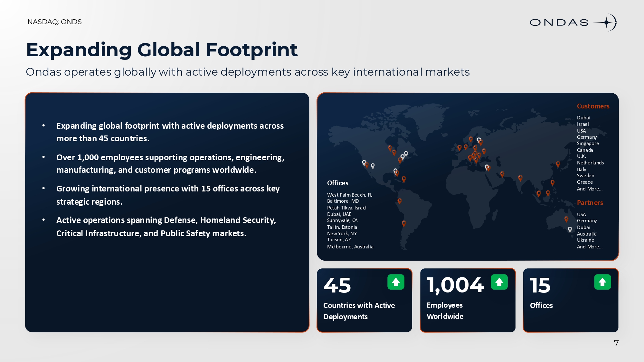Screen dimensions: 644x362
Task: Click West Palm Beach, FL office entry
Action: coord(350,195)
